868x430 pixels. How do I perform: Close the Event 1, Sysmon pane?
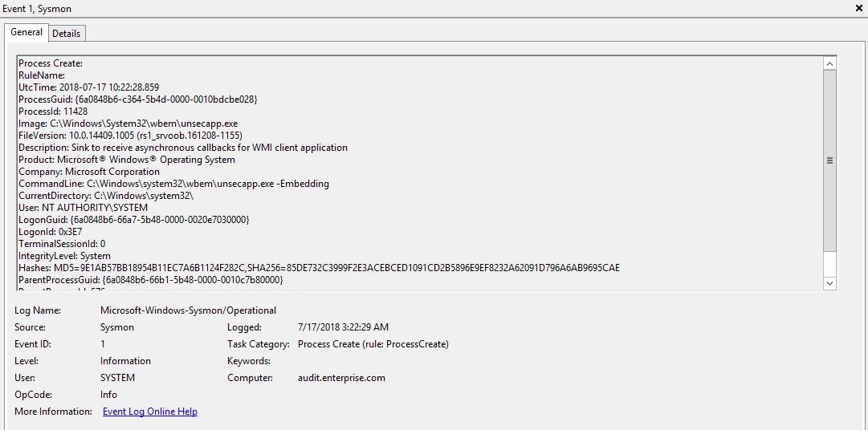[859, 8]
